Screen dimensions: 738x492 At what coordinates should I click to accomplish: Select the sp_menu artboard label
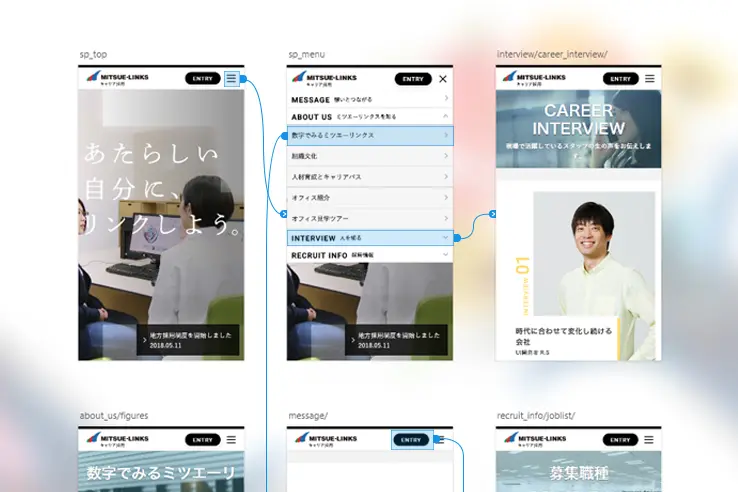(x=307, y=55)
